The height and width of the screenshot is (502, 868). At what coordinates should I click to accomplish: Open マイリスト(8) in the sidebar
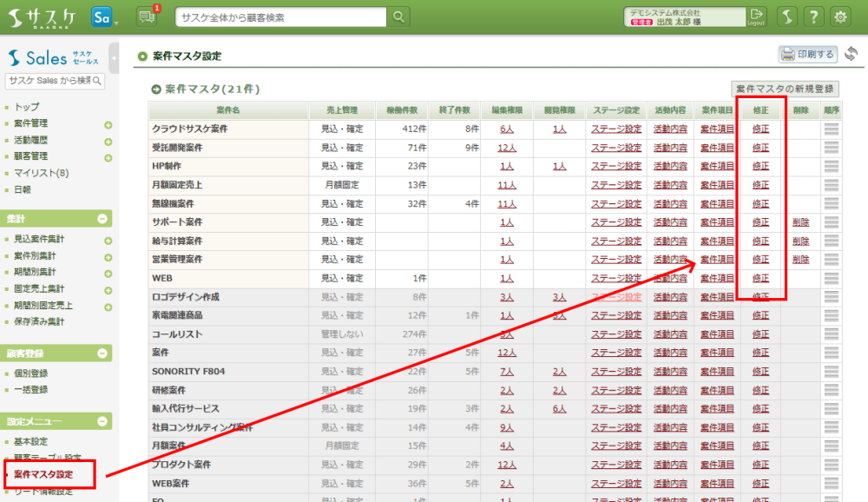click(42, 173)
